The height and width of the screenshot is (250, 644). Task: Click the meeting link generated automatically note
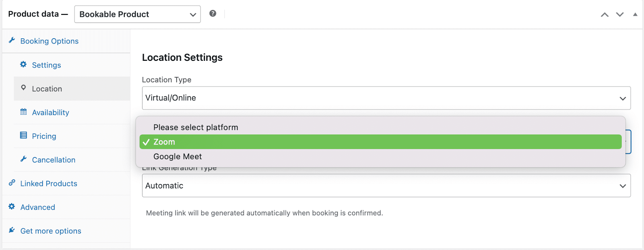(264, 213)
